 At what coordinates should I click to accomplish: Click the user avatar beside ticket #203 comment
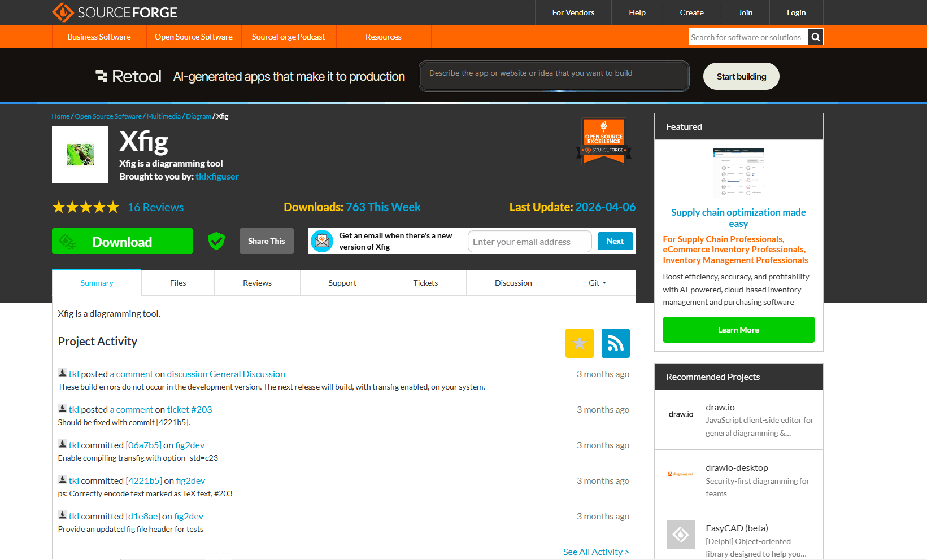tap(63, 409)
